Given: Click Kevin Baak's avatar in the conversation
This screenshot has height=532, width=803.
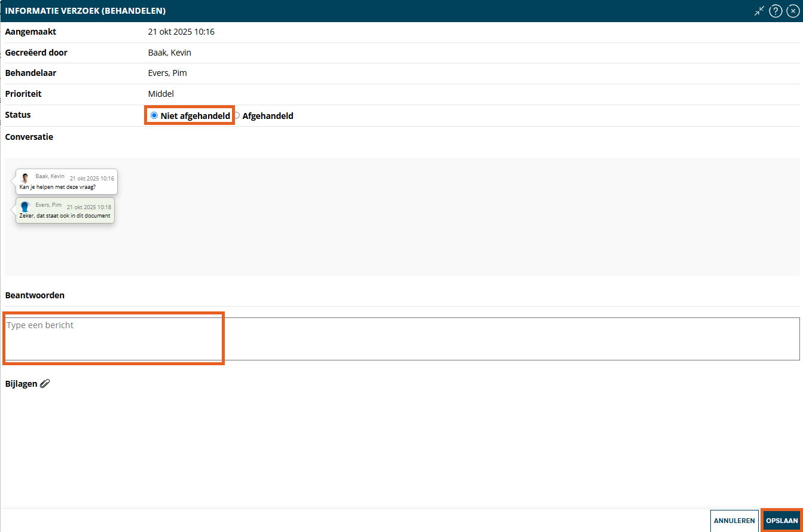Looking at the screenshot, I should (25, 178).
